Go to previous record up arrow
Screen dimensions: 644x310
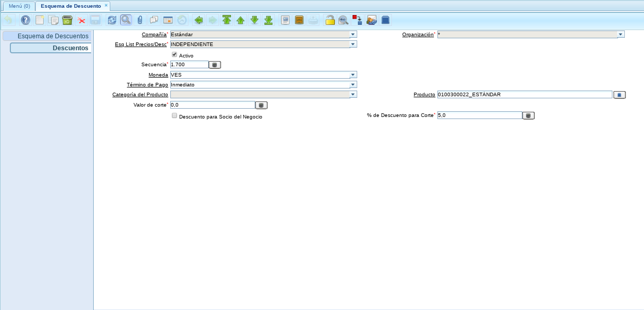click(240, 20)
